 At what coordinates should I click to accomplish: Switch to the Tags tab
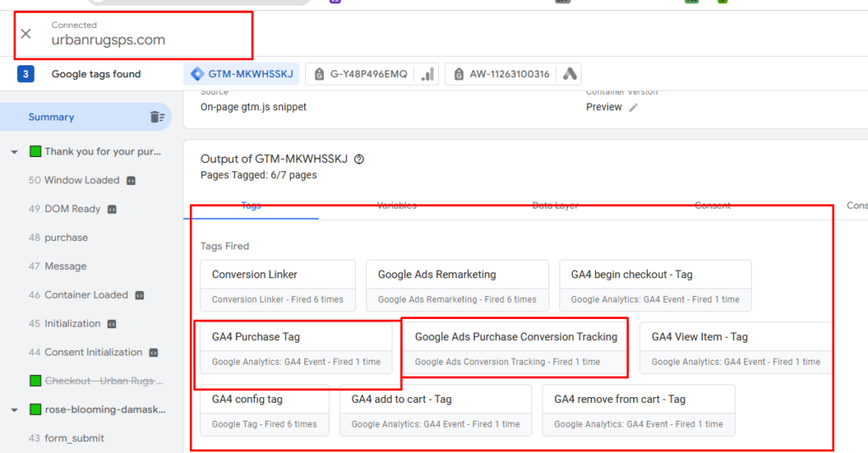pyautogui.click(x=251, y=205)
